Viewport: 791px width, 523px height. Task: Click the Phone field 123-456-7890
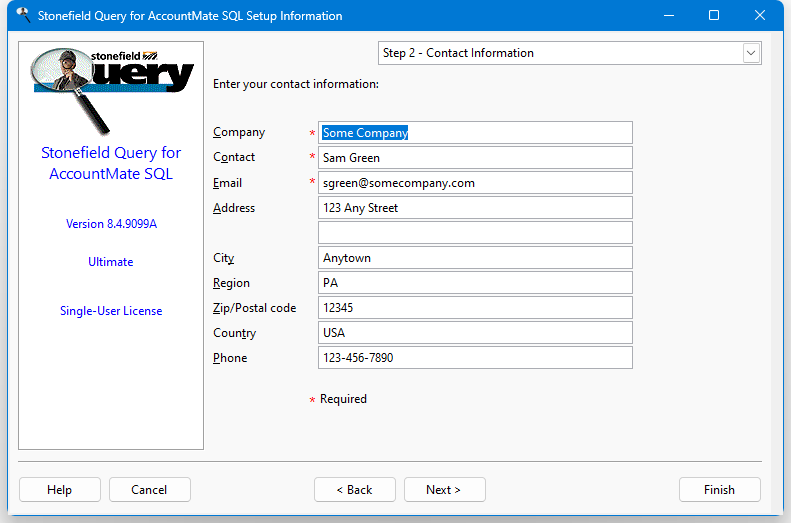[475, 358]
